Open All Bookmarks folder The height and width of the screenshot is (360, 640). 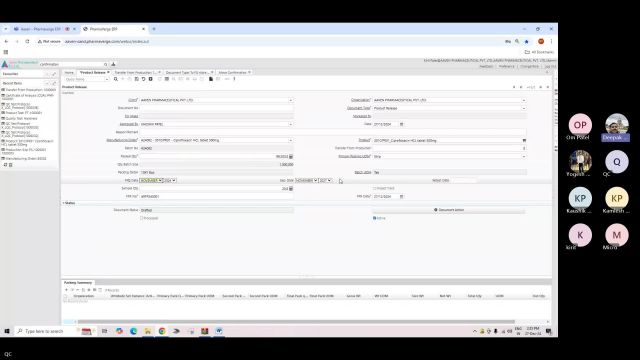click(x=539, y=52)
